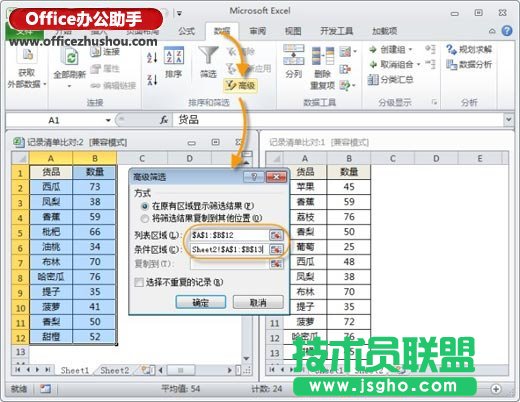This screenshot has height=402, width=520.
Task: Click the OK button in dialog
Action: tap(201, 302)
